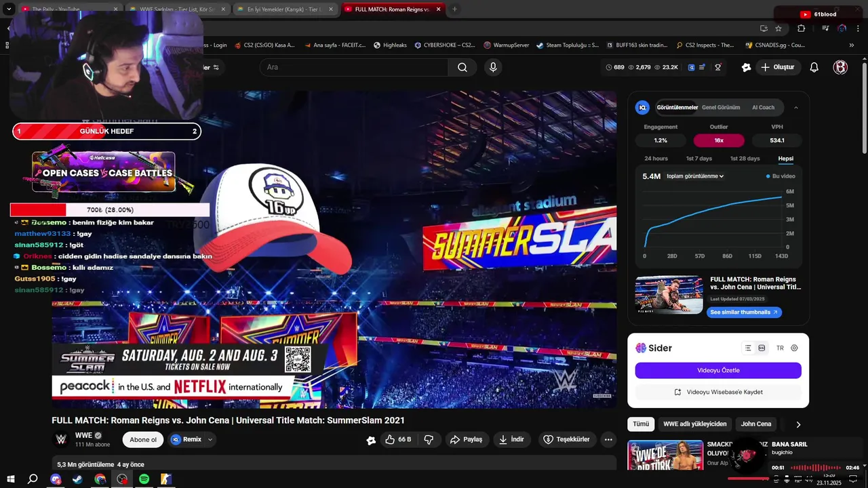Image resolution: width=868 pixels, height=488 pixels.
Task: Open the toplam görüntülenme dropdown
Action: 695,176
